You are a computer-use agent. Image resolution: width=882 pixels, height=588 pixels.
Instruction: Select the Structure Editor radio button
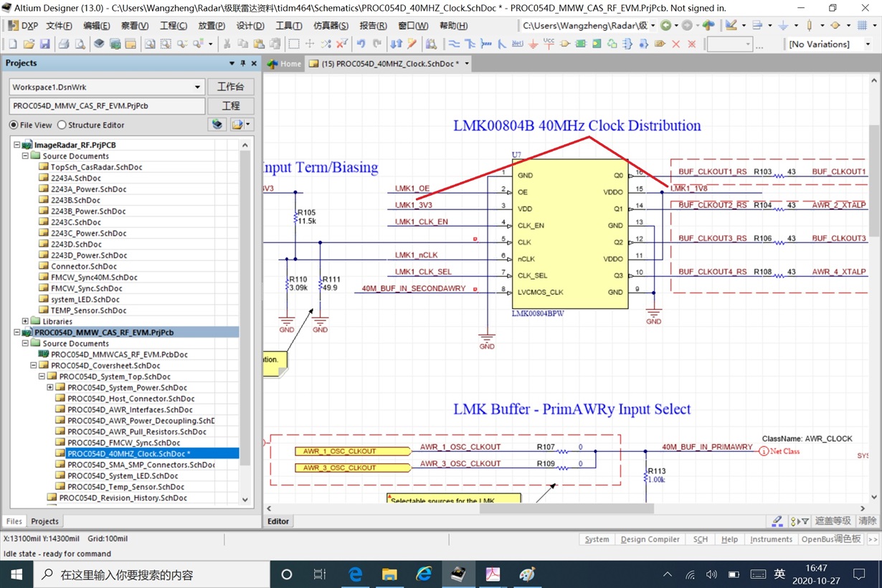[62, 125]
